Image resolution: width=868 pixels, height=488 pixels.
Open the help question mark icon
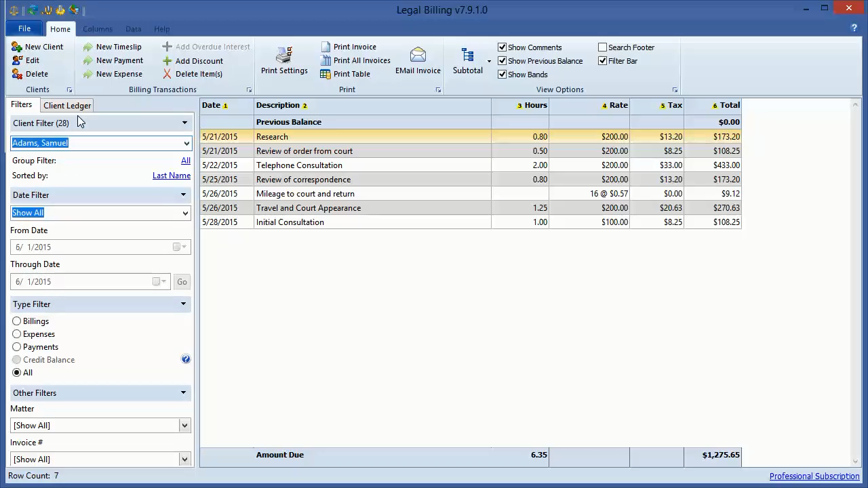pyautogui.click(x=854, y=28)
